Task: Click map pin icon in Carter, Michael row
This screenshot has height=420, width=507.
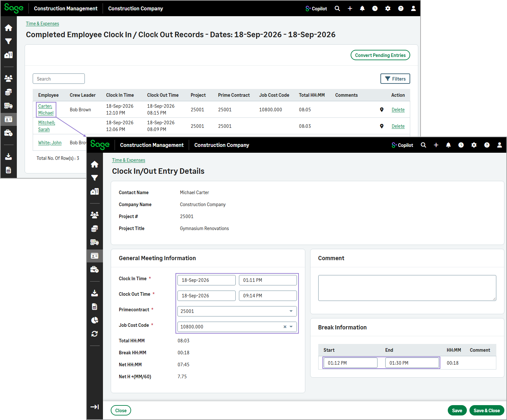Action: coord(382,110)
